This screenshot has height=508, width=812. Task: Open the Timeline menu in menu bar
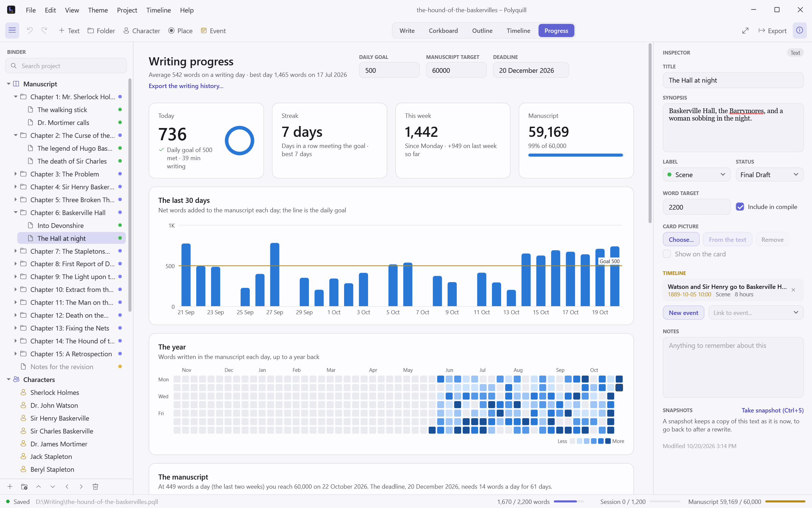pos(158,10)
